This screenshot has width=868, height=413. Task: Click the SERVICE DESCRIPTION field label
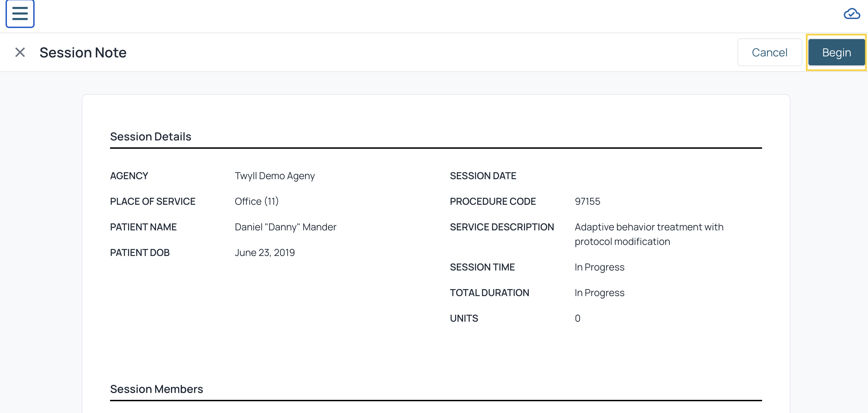click(502, 227)
